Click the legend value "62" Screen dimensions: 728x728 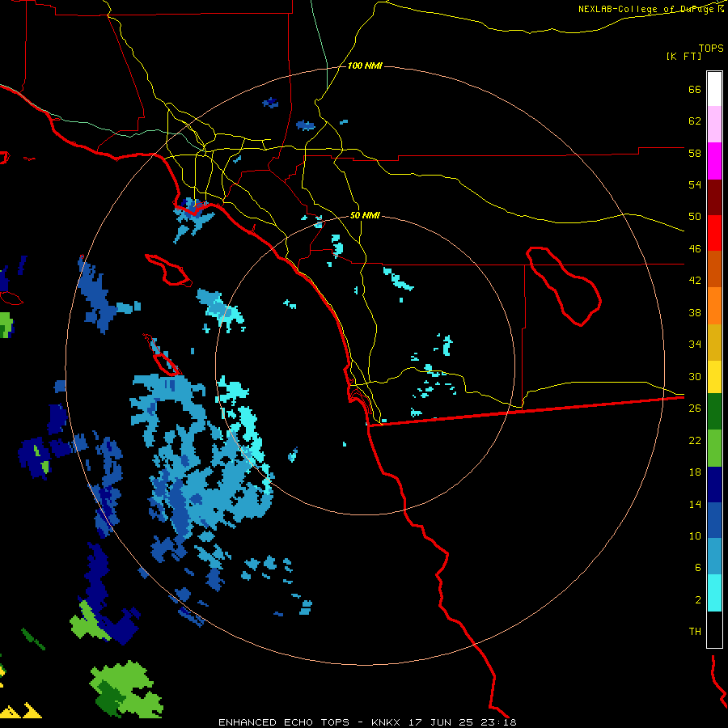[x=695, y=121]
